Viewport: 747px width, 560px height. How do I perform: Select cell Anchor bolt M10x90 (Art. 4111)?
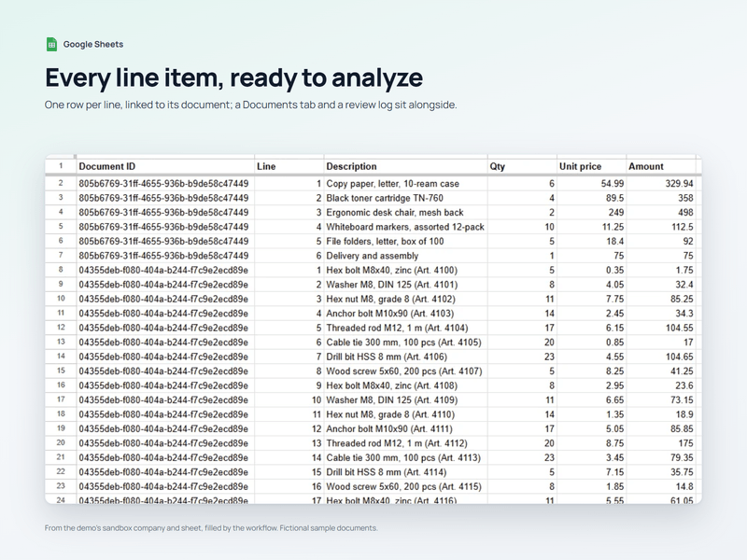pyautogui.click(x=406, y=429)
